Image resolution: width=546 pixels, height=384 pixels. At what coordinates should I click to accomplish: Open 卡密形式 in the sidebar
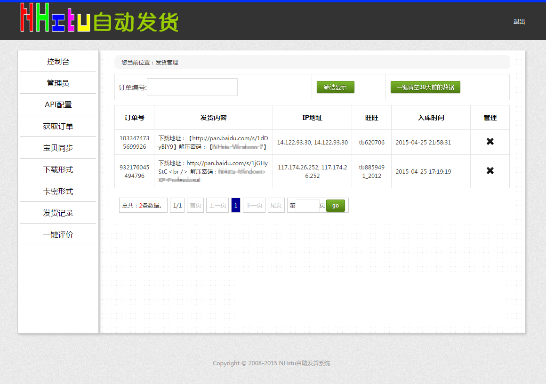click(x=58, y=191)
